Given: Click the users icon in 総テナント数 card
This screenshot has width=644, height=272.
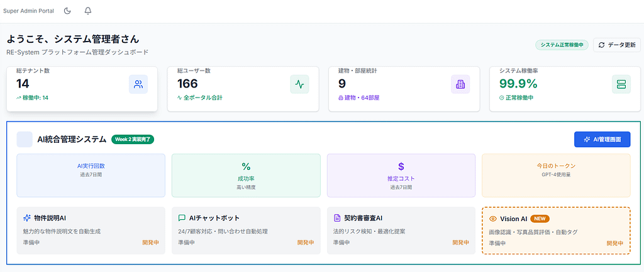Looking at the screenshot, I should pyautogui.click(x=138, y=84).
